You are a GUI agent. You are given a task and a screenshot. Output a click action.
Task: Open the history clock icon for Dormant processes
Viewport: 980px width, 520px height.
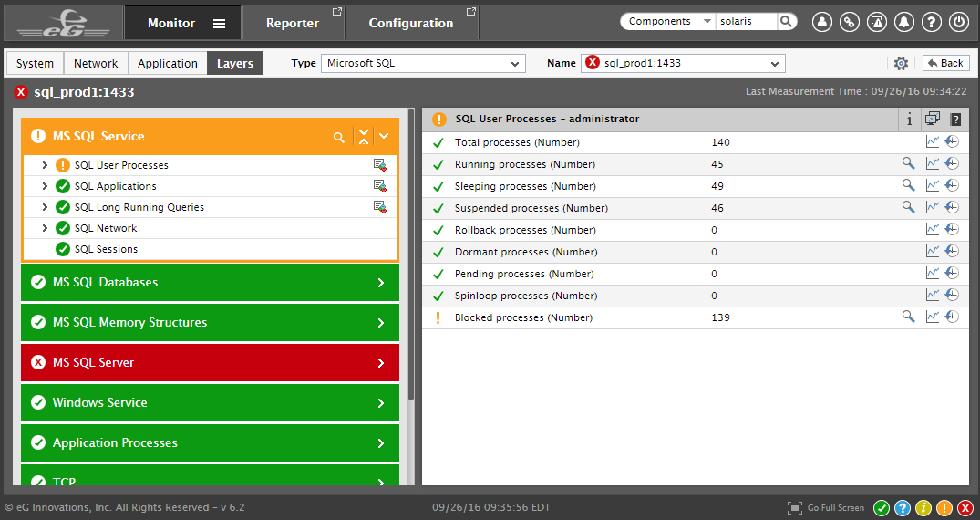tap(952, 252)
